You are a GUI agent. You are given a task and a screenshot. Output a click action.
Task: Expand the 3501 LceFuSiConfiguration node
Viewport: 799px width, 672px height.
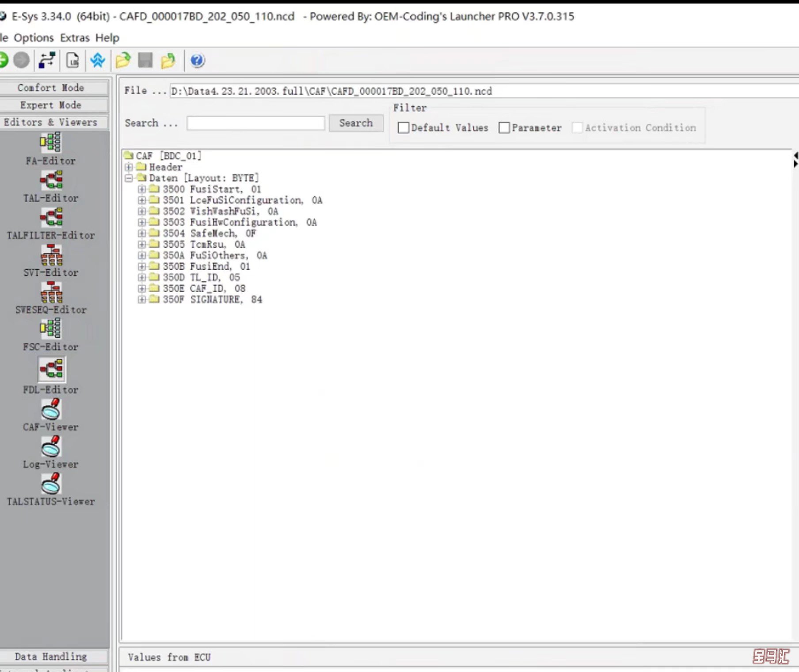click(142, 200)
